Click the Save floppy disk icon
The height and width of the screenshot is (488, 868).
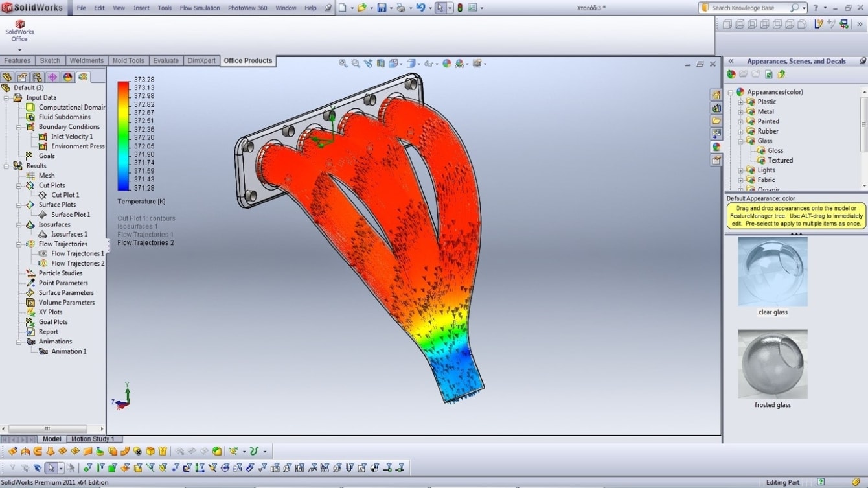click(382, 8)
